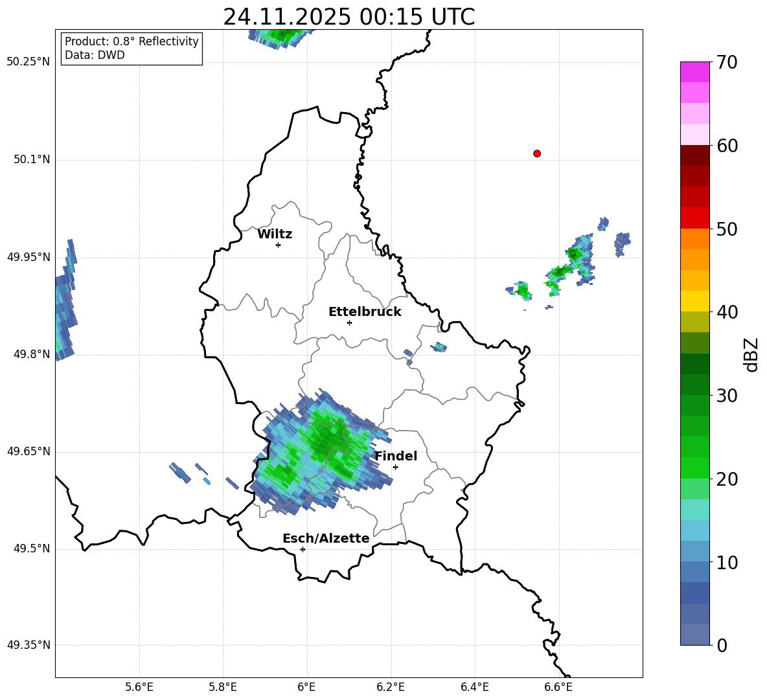Click the 49.5°N latitude label
Screen dimensions: 767x700
tap(31, 548)
